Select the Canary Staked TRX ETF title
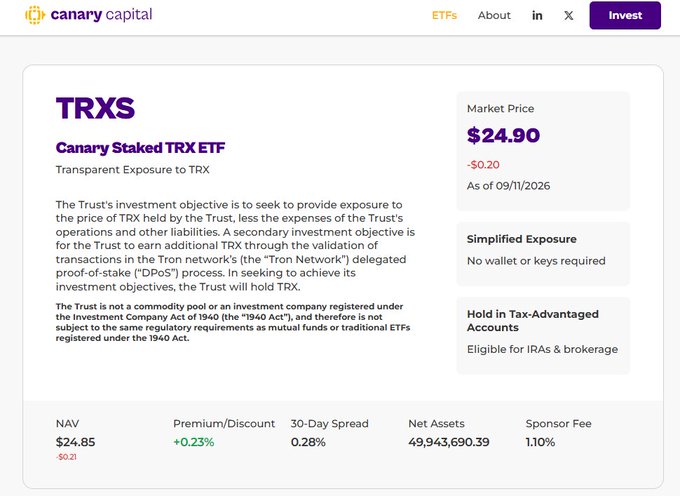 (x=140, y=148)
